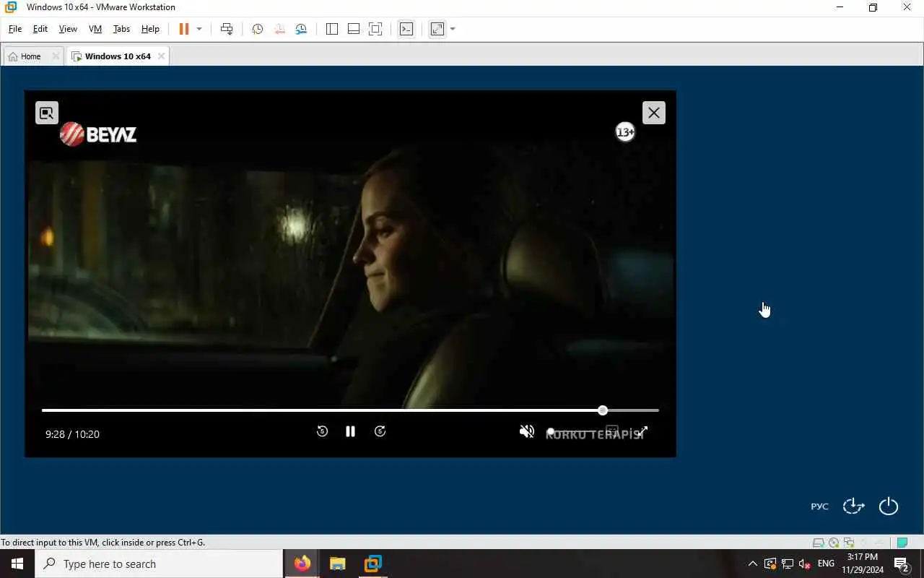This screenshot has width=924, height=578.
Task: Open Firefox from the taskbar
Action: click(x=302, y=564)
